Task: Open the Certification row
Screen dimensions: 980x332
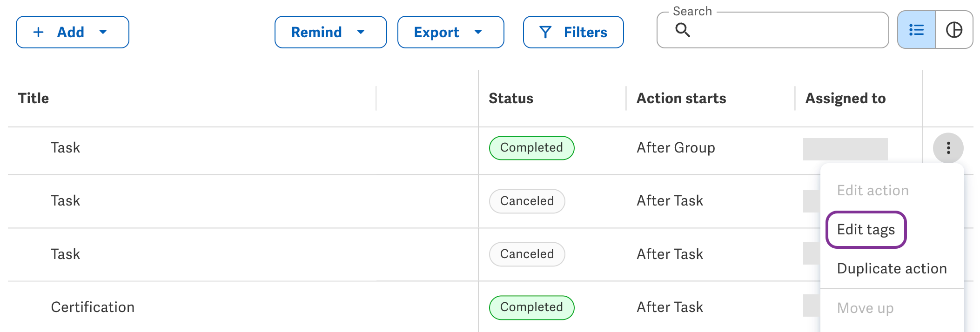Action: click(x=93, y=307)
